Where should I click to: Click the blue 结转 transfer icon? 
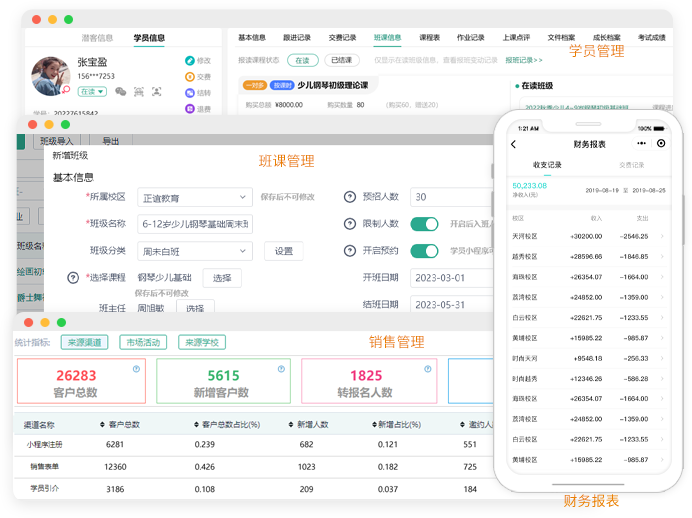(190, 93)
